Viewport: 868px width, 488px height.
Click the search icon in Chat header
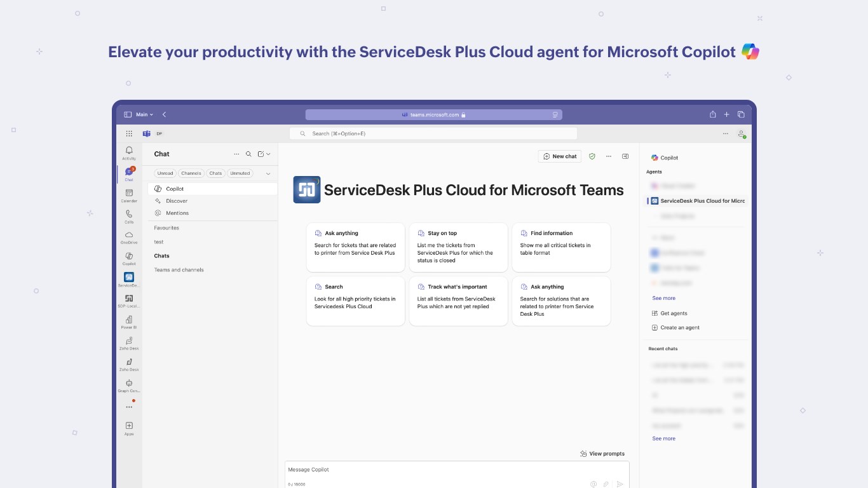click(x=248, y=154)
